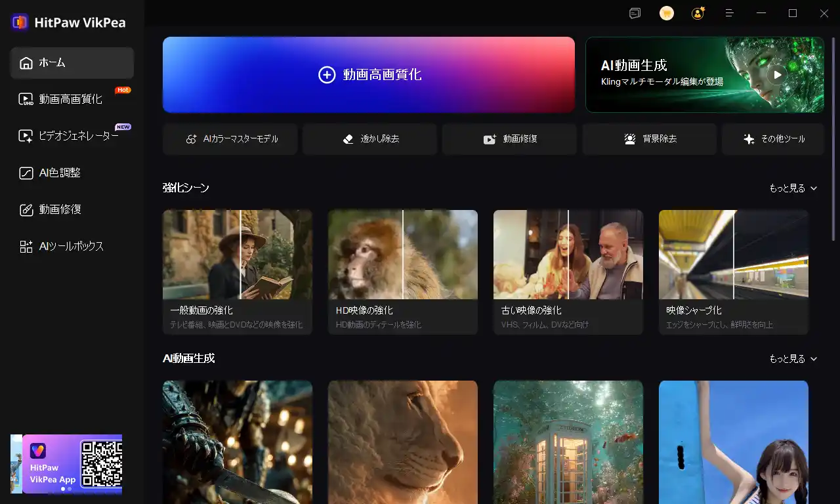Image resolution: width=840 pixels, height=504 pixels.
Task: Open AIツールボックス in the sidebar
Action: (x=72, y=246)
